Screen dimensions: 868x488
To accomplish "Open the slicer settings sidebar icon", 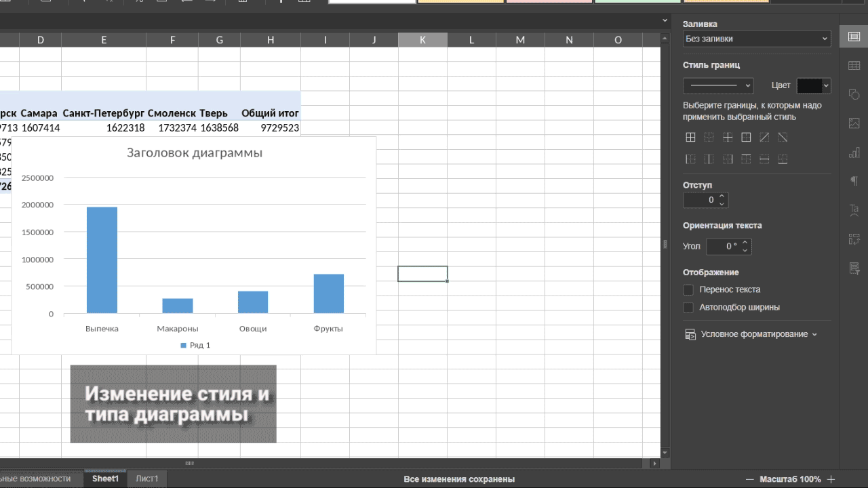I will coord(854,268).
